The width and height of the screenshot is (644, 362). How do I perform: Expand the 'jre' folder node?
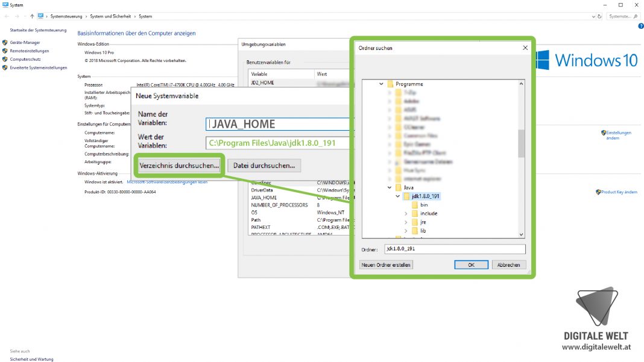coord(406,222)
